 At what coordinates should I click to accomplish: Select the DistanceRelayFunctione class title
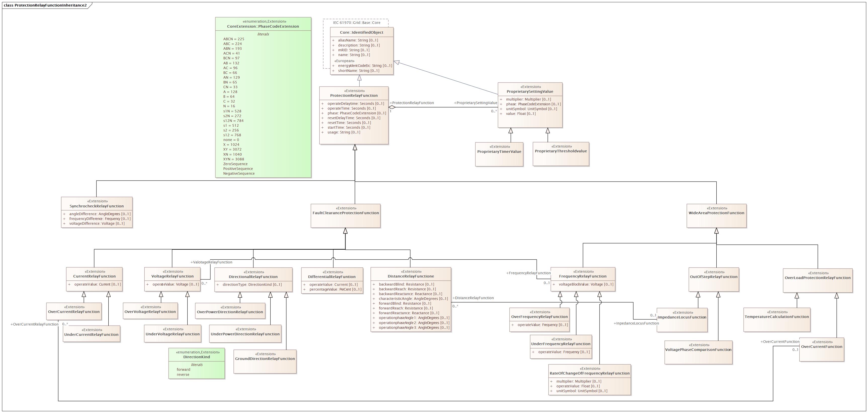coord(411,276)
